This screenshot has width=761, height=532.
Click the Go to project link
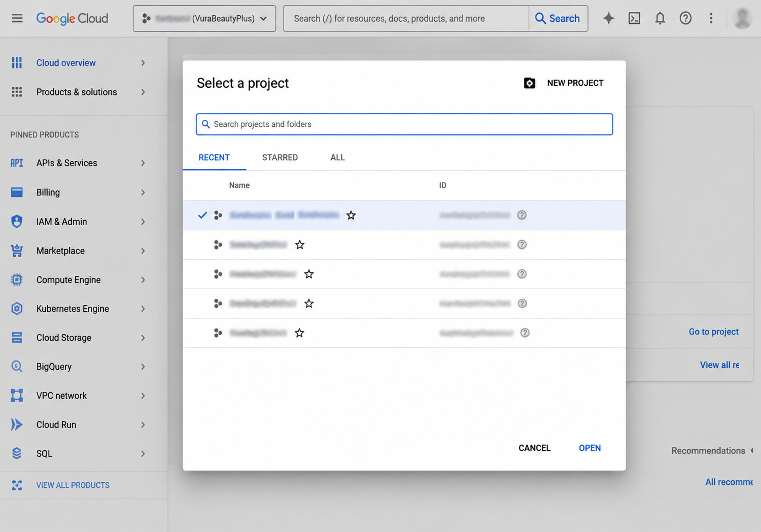coord(713,332)
